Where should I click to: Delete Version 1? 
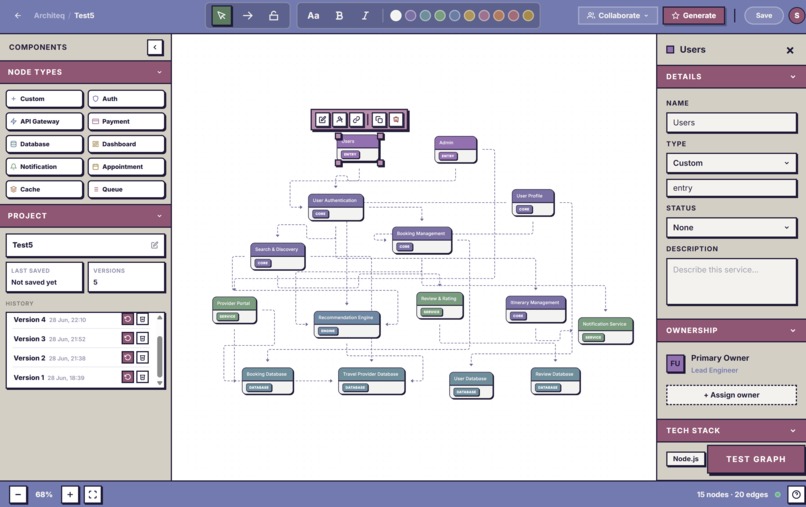(x=142, y=377)
